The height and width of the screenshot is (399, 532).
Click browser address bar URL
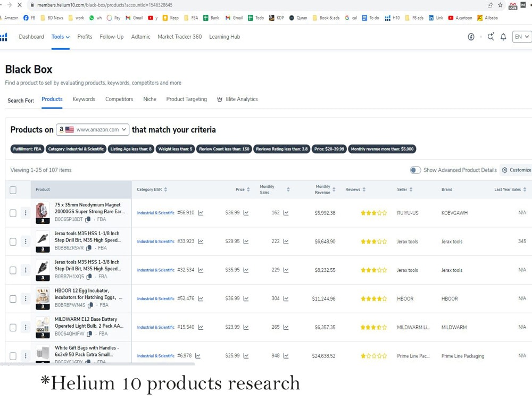pos(105,5)
